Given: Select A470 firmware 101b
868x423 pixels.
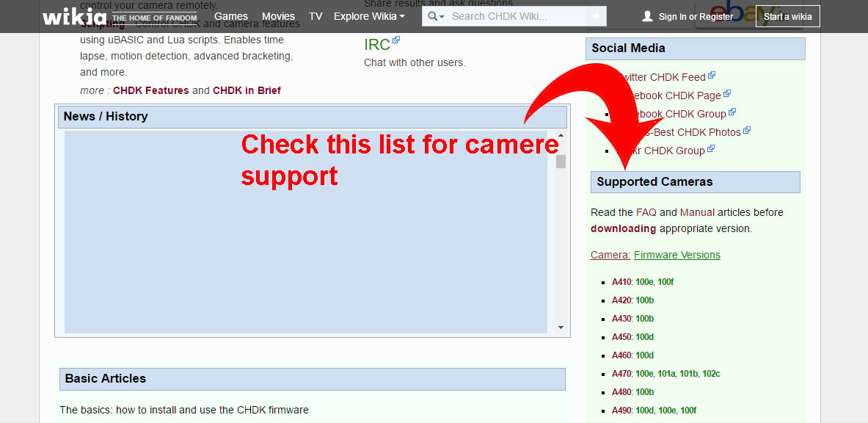Looking at the screenshot, I should tap(689, 374).
